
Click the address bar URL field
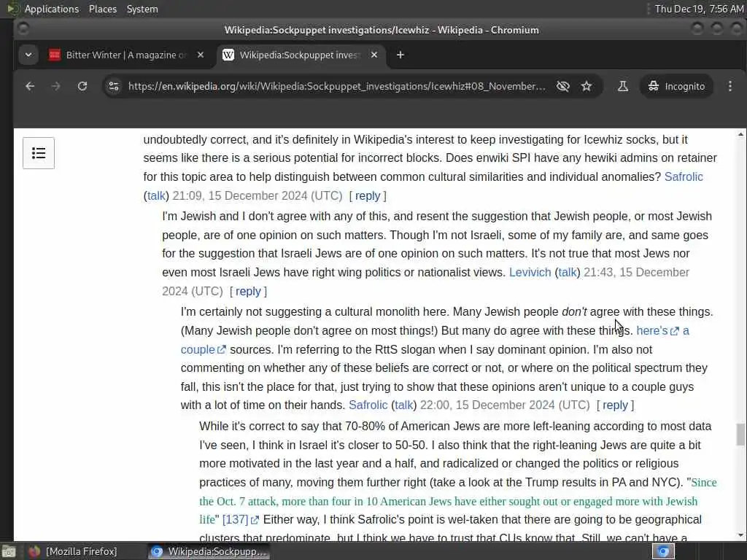coord(336,86)
